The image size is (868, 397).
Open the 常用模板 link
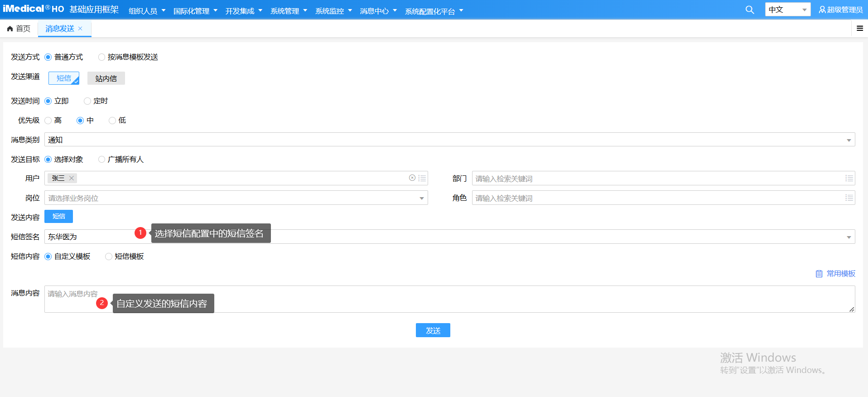pos(836,274)
